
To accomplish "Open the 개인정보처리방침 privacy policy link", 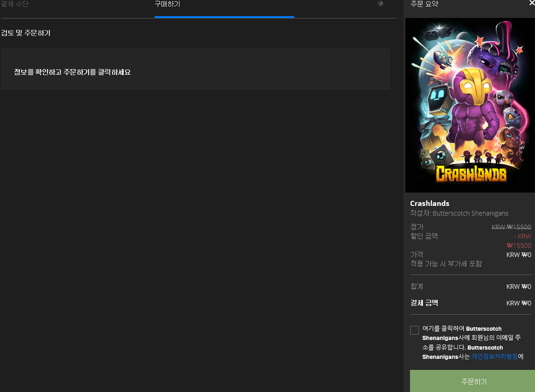I will (494, 357).
